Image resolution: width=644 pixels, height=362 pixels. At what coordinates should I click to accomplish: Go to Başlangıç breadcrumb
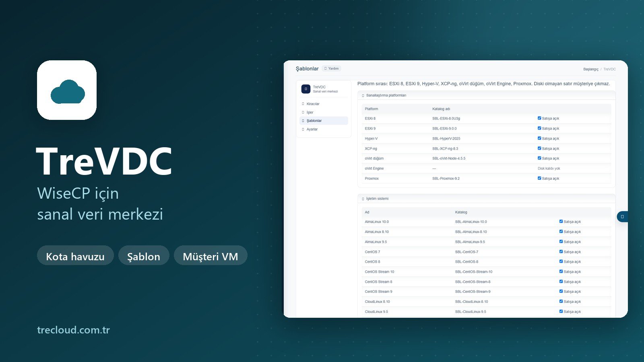coord(591,69)
